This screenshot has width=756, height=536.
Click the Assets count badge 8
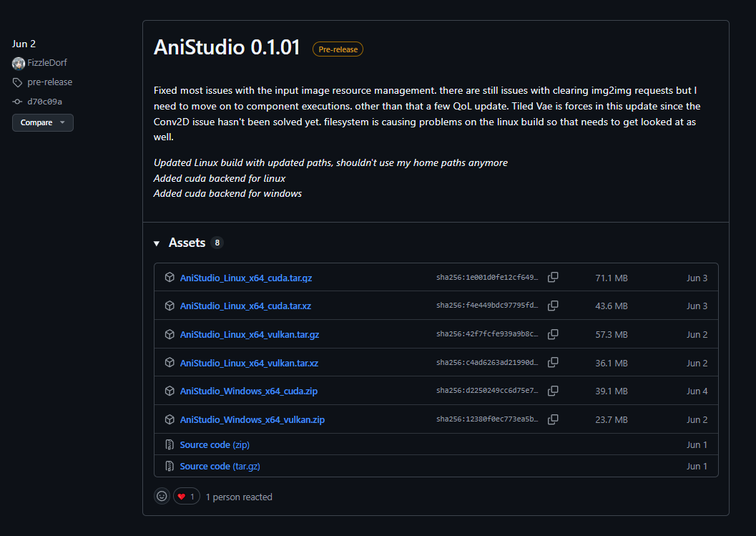pyautogui.click(x=217, y=243)
